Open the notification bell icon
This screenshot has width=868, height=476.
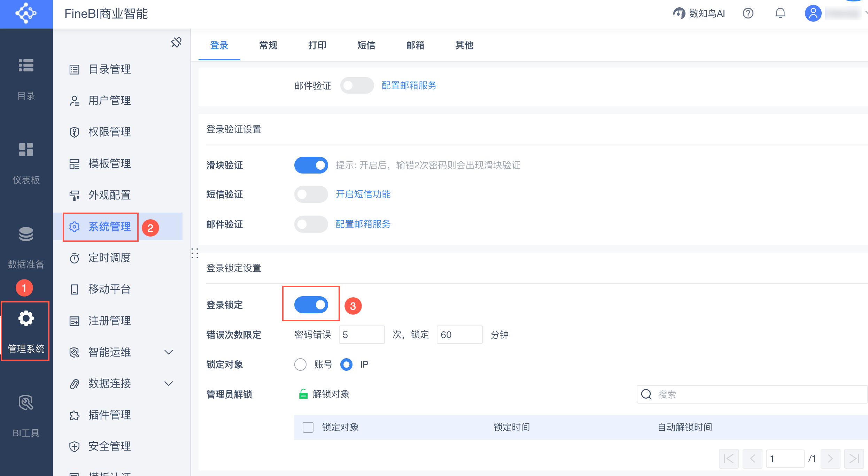coord(780,13)
